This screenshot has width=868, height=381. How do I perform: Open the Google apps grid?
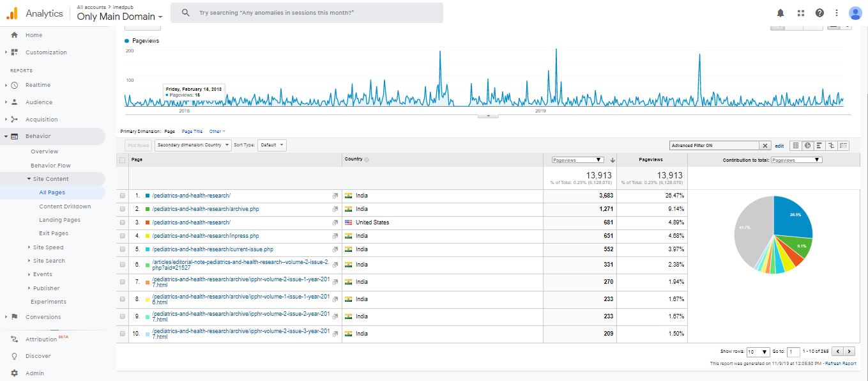click(x=800, y=13)
